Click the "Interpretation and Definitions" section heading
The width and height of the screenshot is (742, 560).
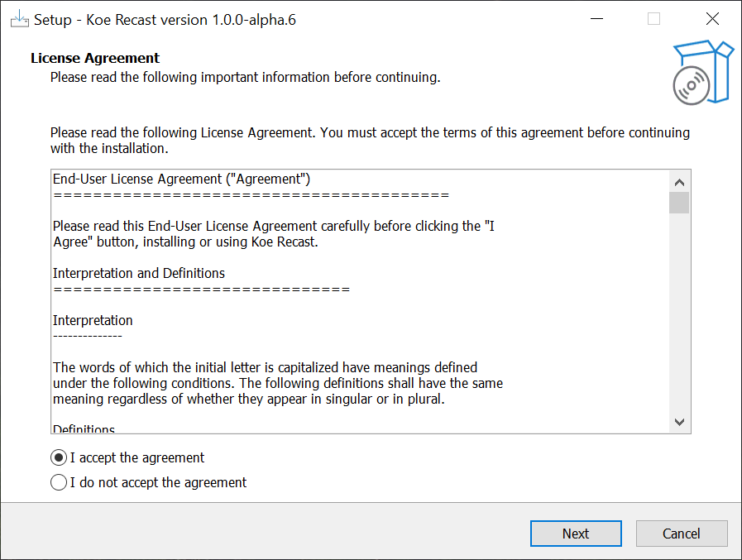click(139, 273)
